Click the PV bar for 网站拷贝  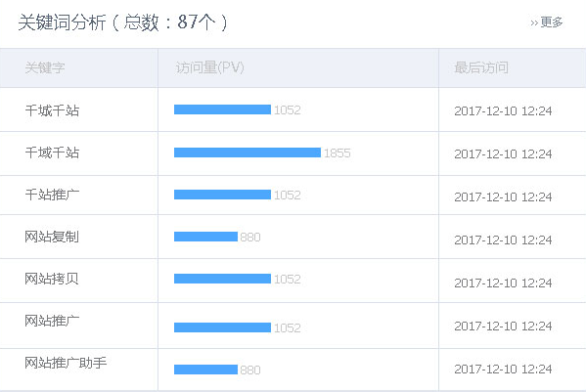pyautogui.click(x=222, y=279)
